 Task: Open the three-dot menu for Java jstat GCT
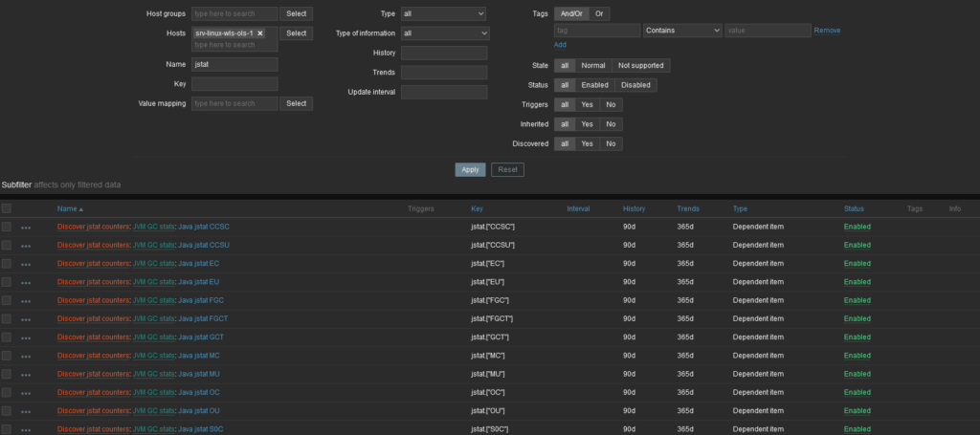tap(26, 337)
